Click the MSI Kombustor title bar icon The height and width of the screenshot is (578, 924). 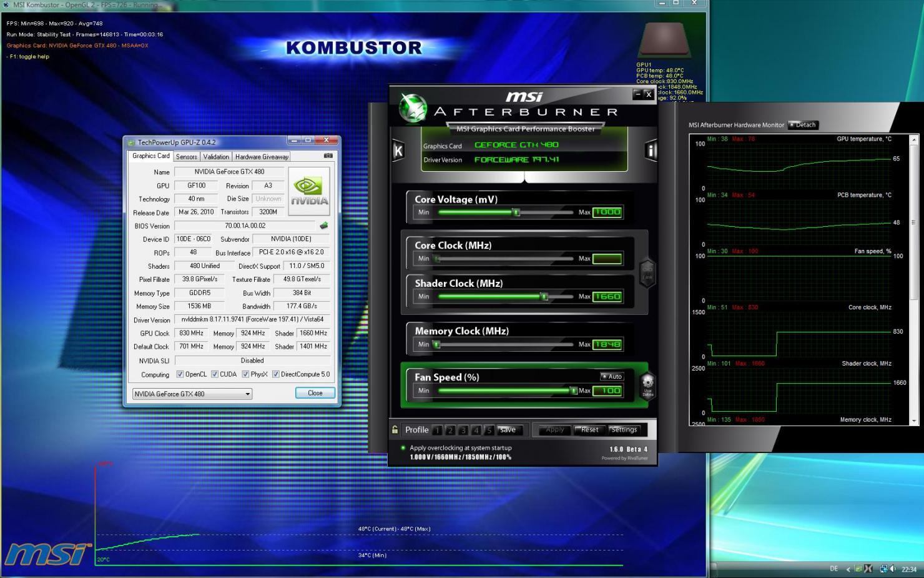[x=6, y=4]
